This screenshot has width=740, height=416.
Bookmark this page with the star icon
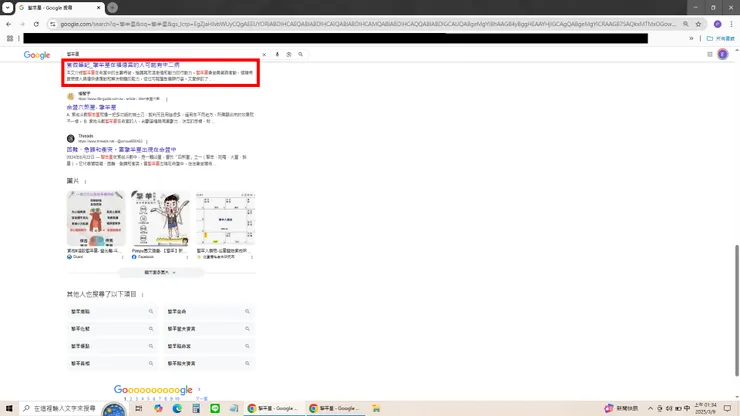tap(698, 24)
